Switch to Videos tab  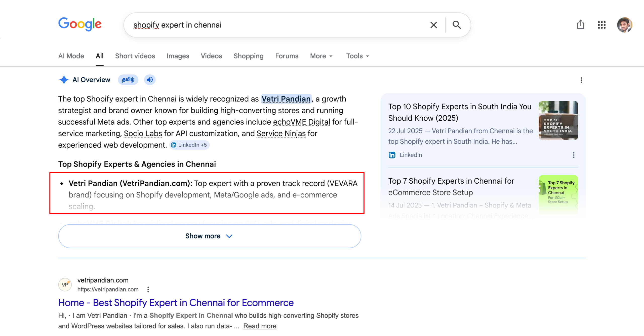click(211, 56)
